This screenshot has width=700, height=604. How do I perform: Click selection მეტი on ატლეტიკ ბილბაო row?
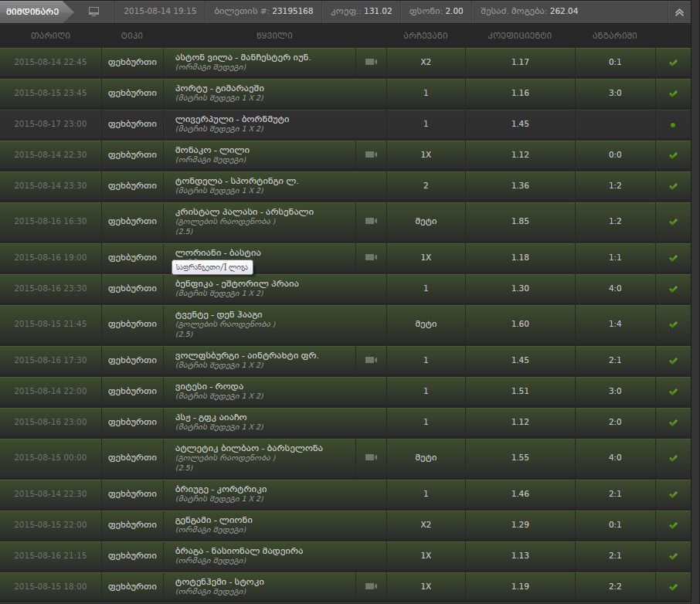tap(426, 457)
